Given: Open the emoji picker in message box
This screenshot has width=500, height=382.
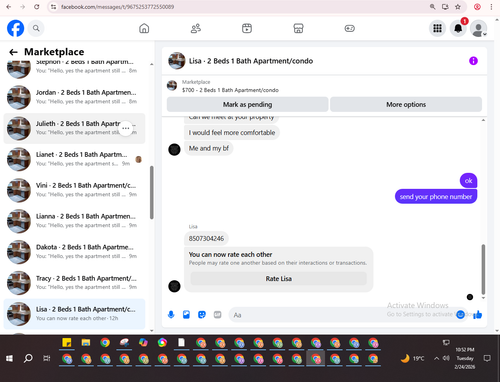Looking at the screenshot, I should [460, 314].
